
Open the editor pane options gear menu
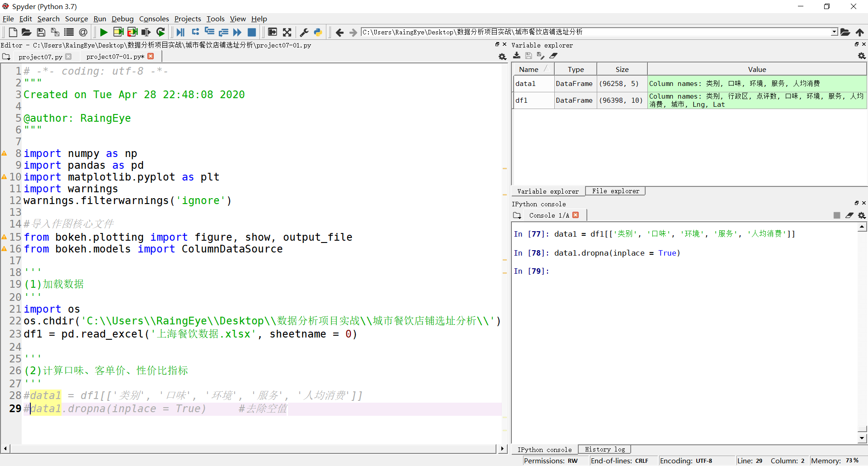coord(502,57)
